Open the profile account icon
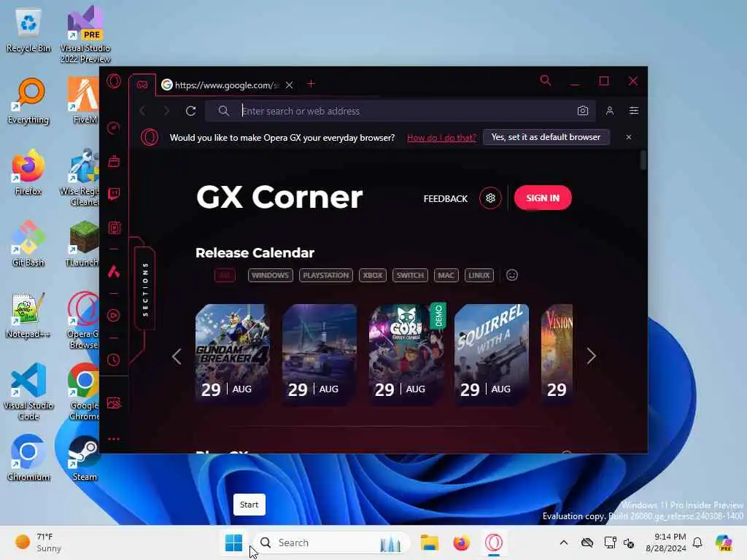 tap(610, 111)
